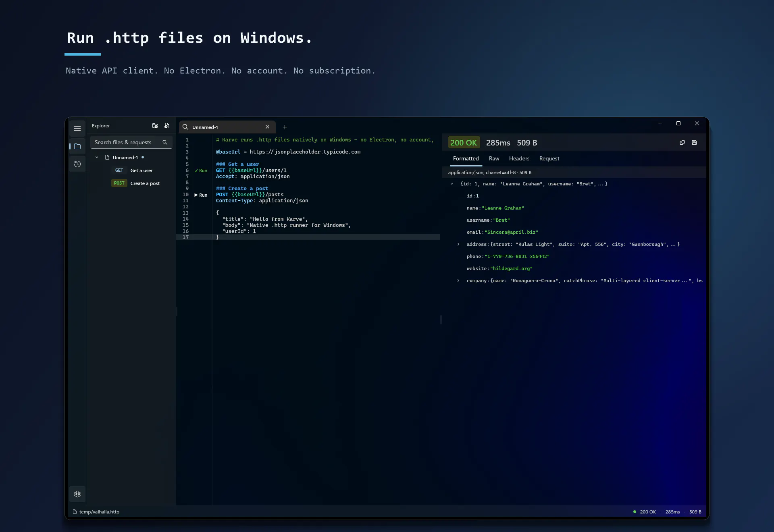Viewport: 774px width, 532px height.
Task: Minimize the Karve window
Action: coord(660,123)
